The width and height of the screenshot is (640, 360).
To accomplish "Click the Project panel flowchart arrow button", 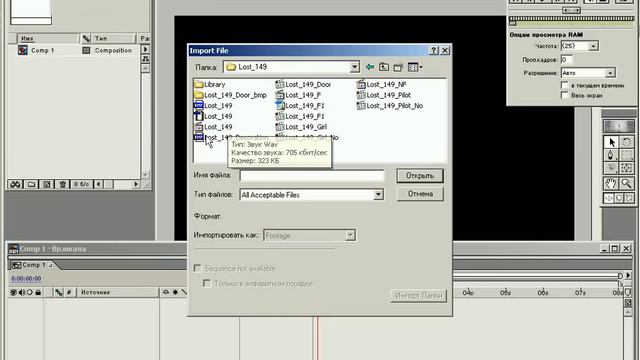I will [145, 59].
